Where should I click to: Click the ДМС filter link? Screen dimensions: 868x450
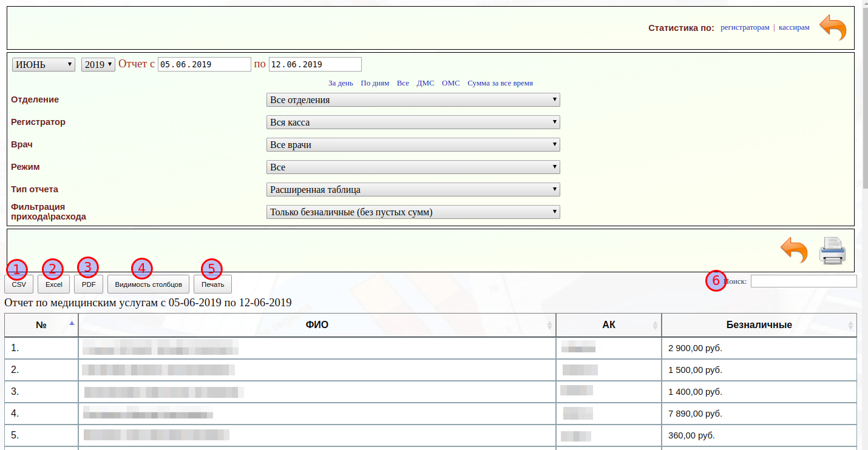point(425,83)
